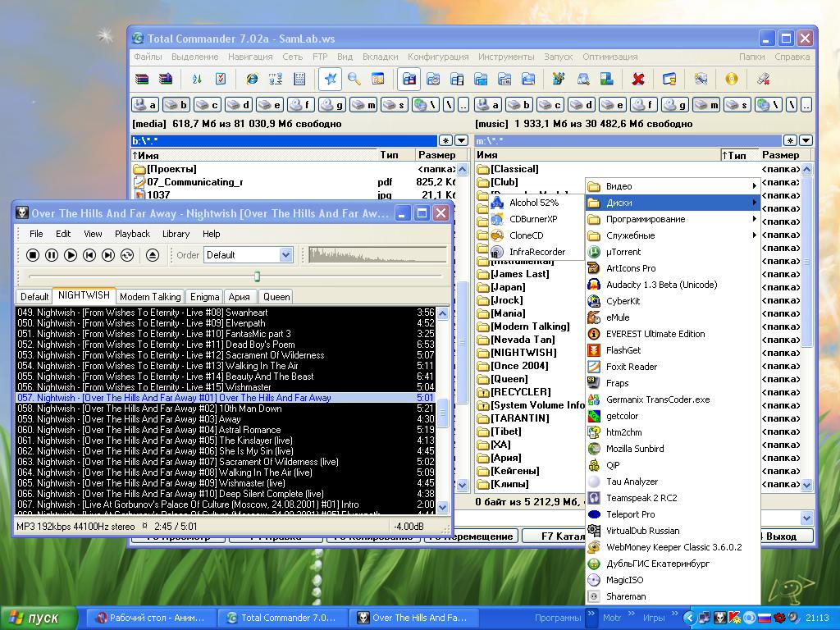The image size is (840, 630).
Task: Click the pack files book-stack icon
Action: [x=142, y=80]
